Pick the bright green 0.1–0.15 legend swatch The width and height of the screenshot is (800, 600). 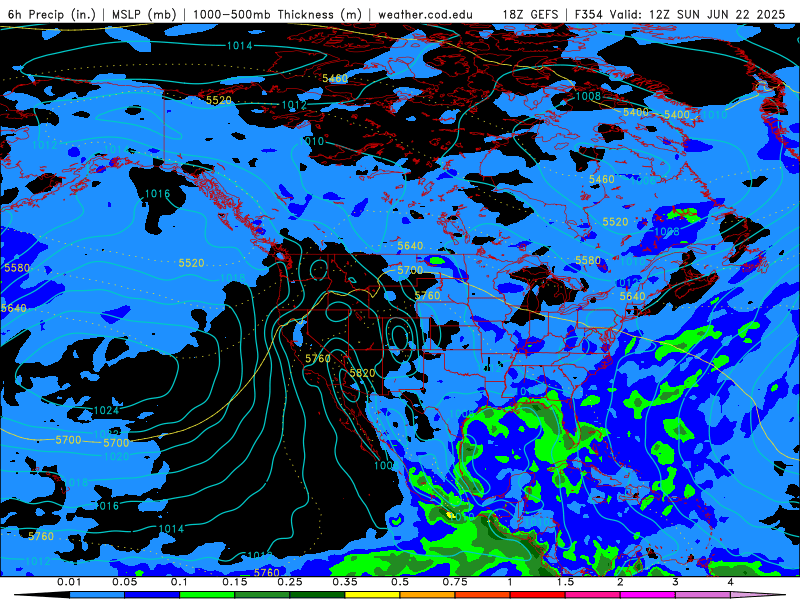(x=207, y=595)
